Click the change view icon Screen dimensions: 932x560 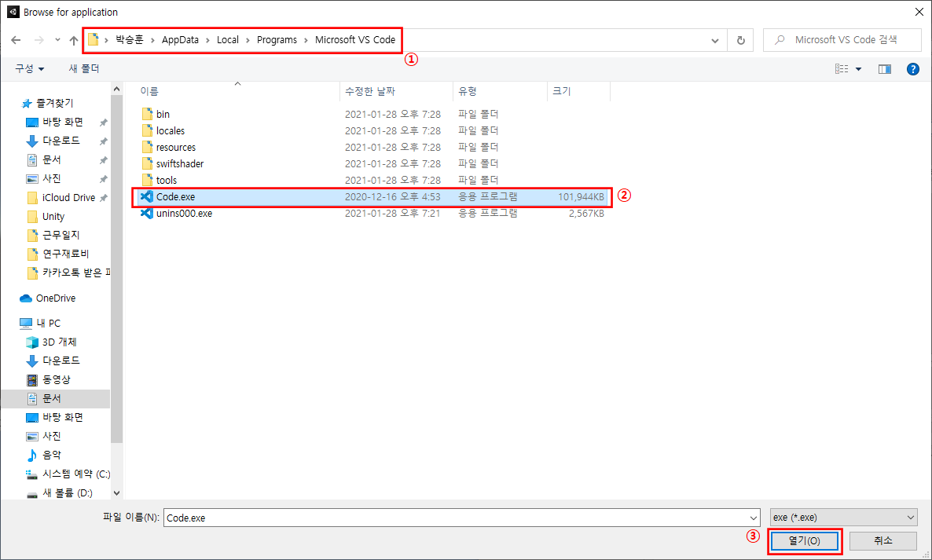(x=842, y=69)
